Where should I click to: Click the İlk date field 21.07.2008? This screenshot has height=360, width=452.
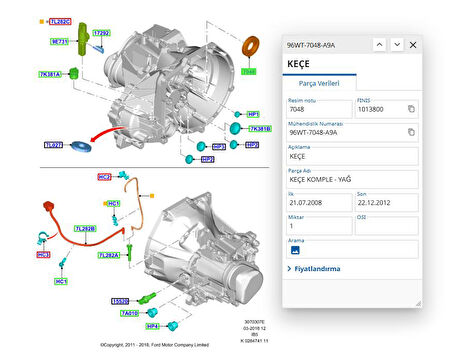(x=320, y=203)
